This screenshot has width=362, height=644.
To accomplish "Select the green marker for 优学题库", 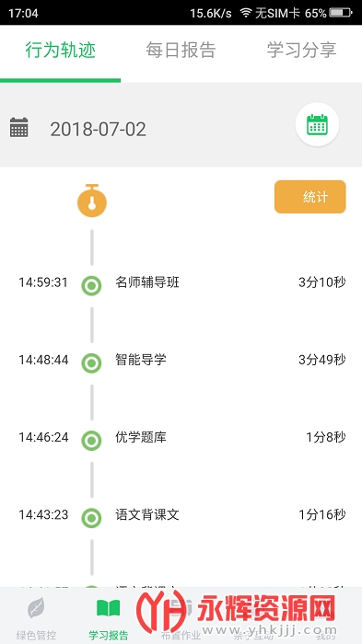I will [x=91, y=441].
